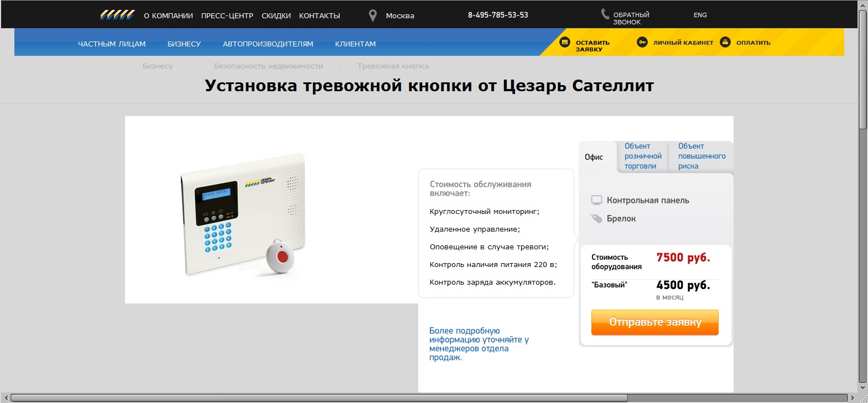Switch to Объект розничной торговли tab
Image resolution: width=868 pixels, height=403 pixels.
click(x=643, y=156)
